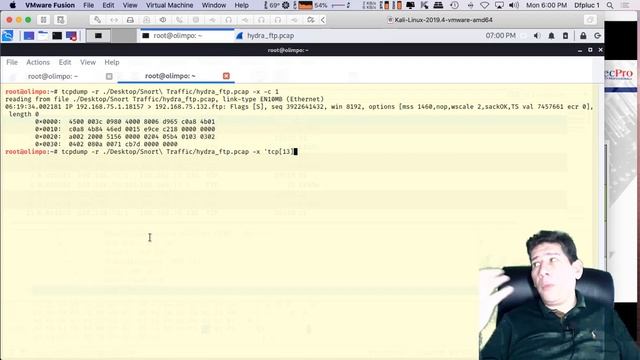Open the macOS Wi-Fi status menu
This screenshot has height=360, width=640.
(x=484, y=5)
